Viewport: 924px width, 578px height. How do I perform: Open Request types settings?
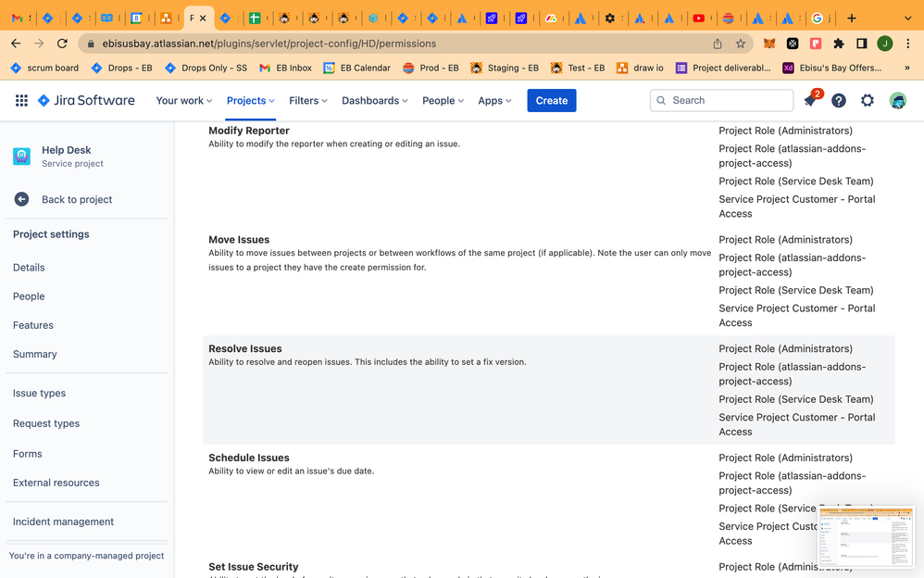[46, 423]
